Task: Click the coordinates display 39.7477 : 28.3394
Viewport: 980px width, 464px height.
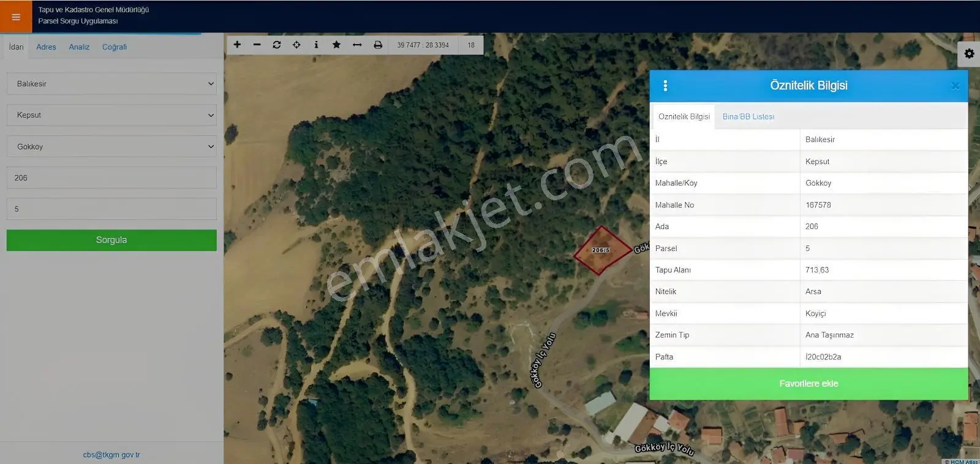Action: coord(423,45)
